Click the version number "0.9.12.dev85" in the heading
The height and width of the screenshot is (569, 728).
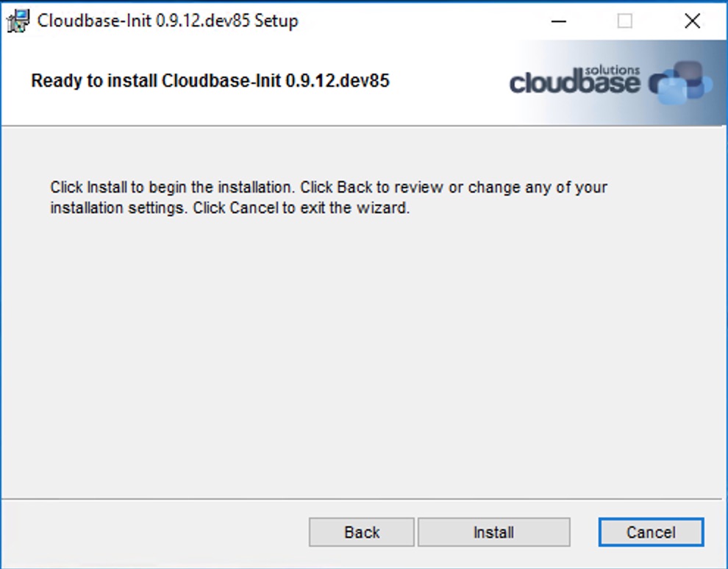tap(337, 81)
